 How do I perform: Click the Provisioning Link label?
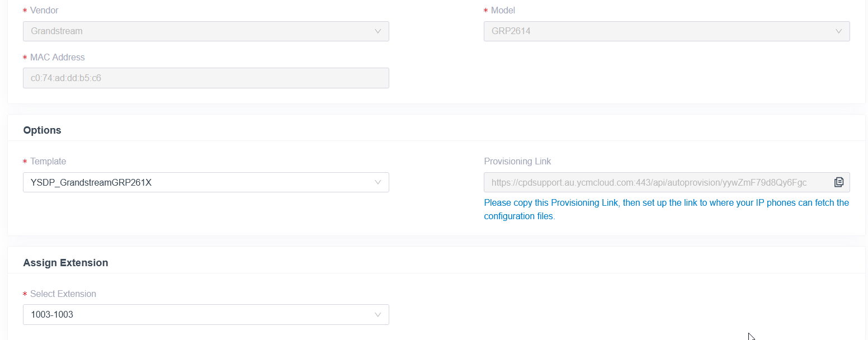[517, 162]
